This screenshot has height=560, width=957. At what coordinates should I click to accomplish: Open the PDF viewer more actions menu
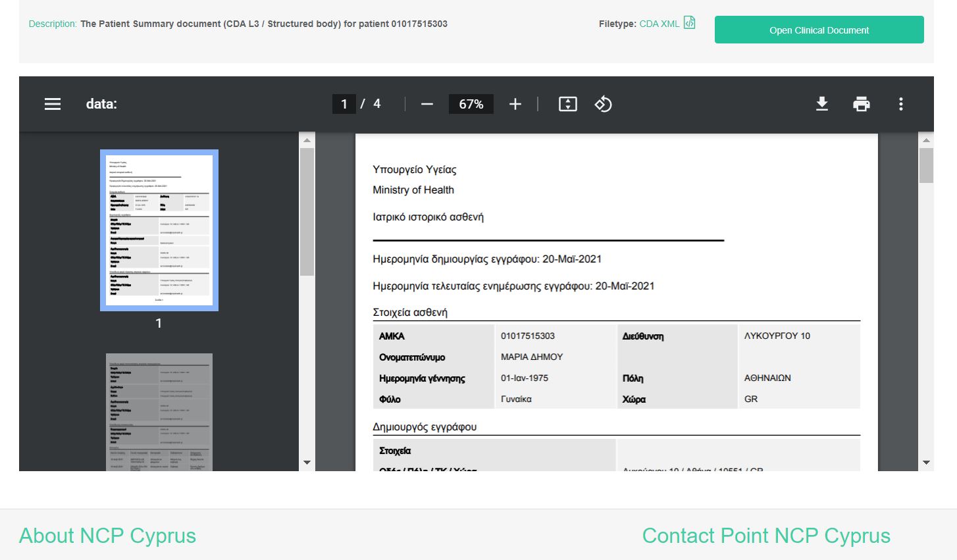(x=900, y=104)
